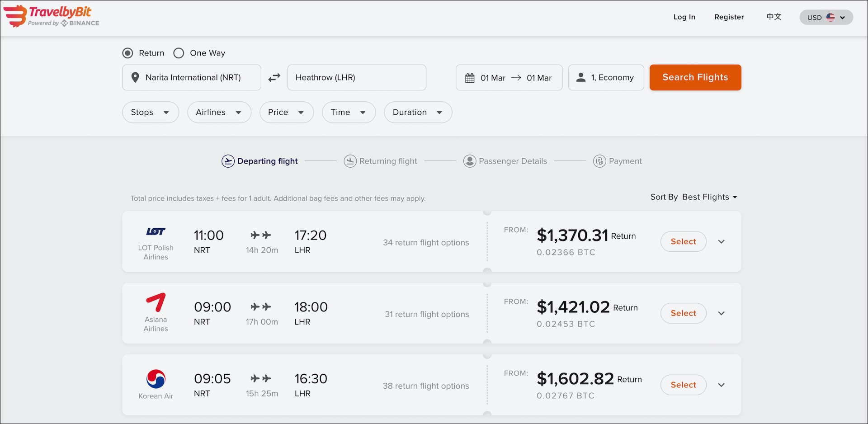Click the 38 return flight options text
The width and height of the screenshot is (868, 424).
point(426,386)
